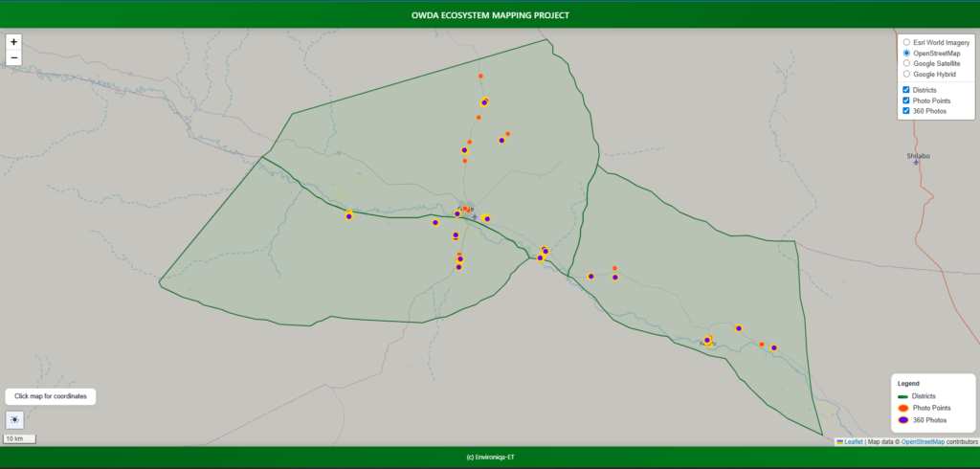Switch basemap to Google Satellite
This screenshot has height=469, width=980.
(906, 63)
